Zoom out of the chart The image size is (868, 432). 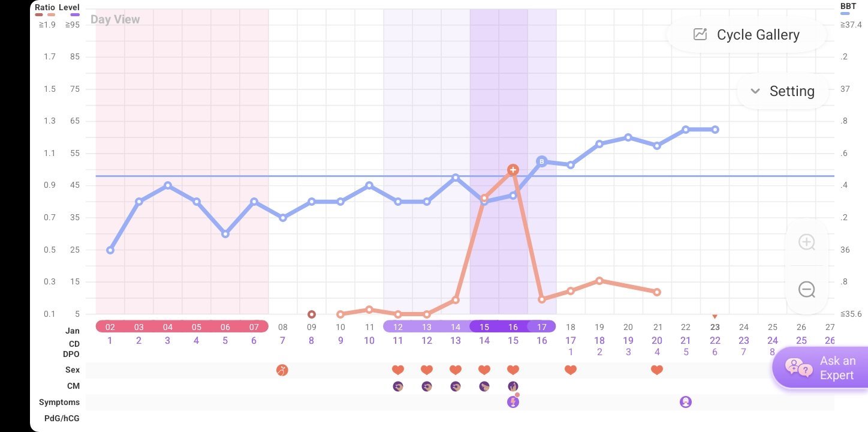tap(806, 290)
